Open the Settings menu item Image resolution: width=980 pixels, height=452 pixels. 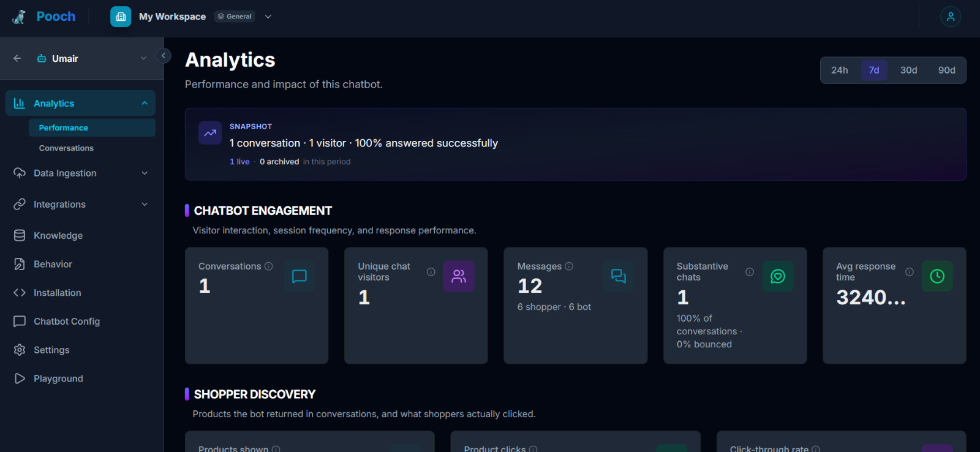point(80,350)
